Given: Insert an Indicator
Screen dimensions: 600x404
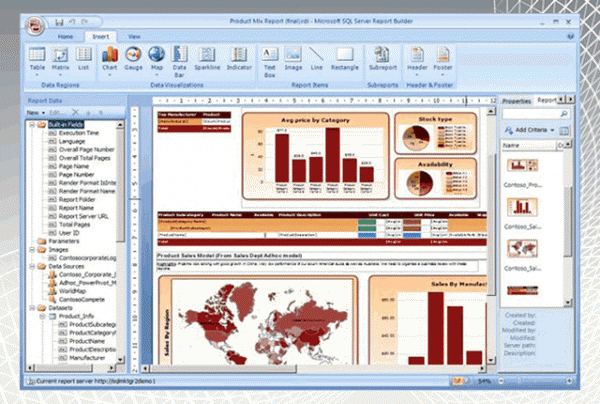Looking at the screenshot, I should (239, 59).
